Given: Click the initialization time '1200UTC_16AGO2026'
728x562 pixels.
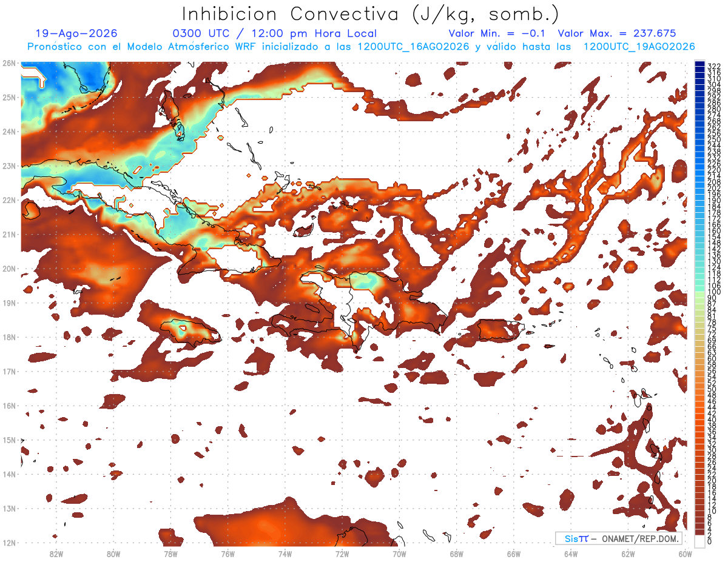Looking at the screenshot, I should tap(413, 47).
